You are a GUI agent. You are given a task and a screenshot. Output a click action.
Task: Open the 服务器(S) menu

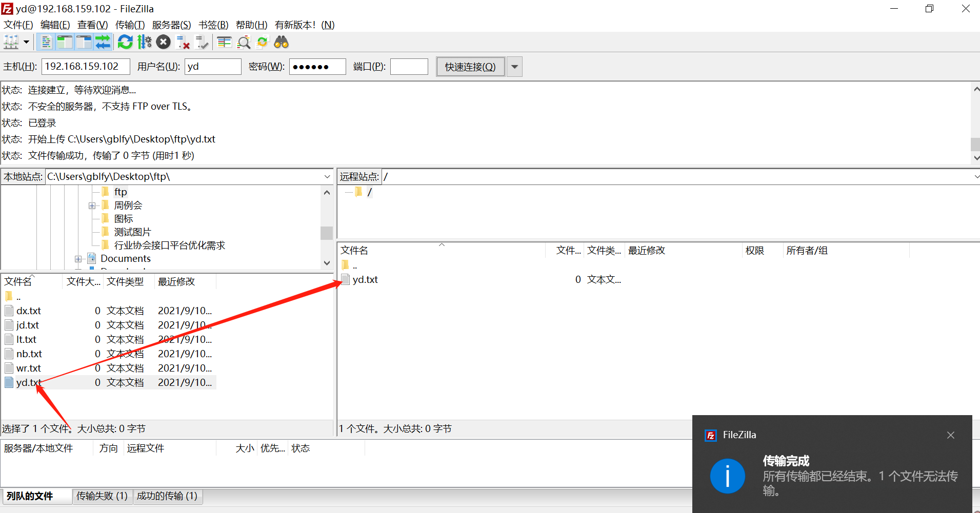click(x=171, y=25)
